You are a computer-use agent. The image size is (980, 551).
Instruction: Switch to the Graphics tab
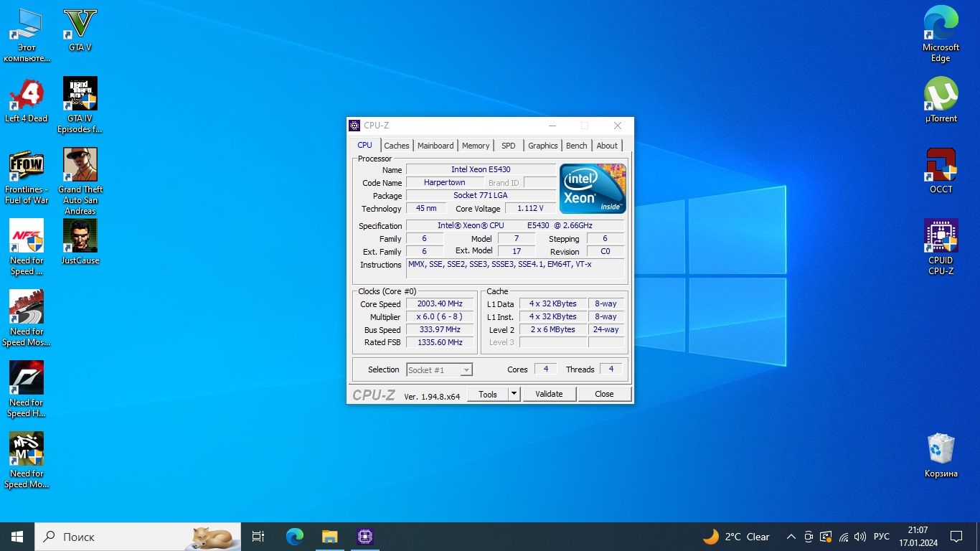[x=542, y=146]
